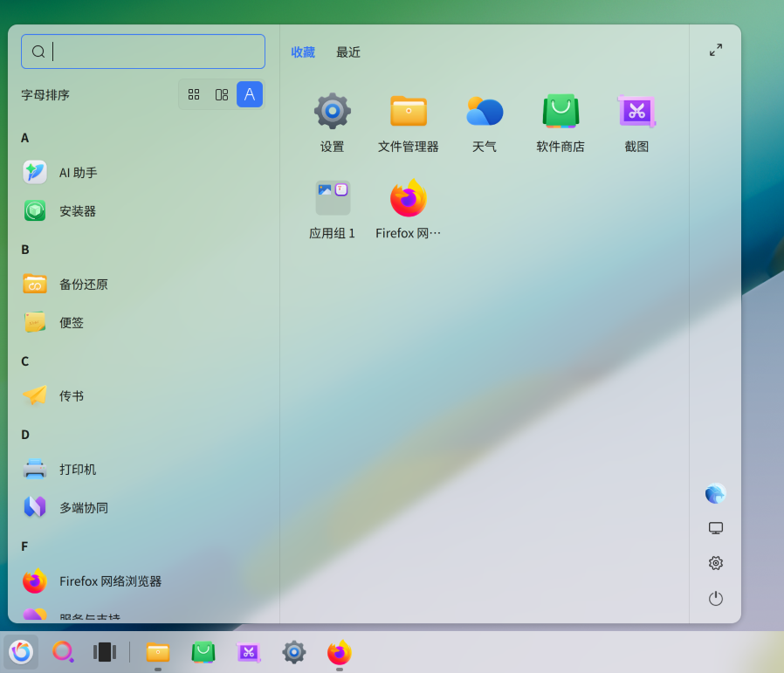Launch 截图 screenshot tool from favorites
The height and width of the screenshot is (673, 784).
(x=636, y=123)
